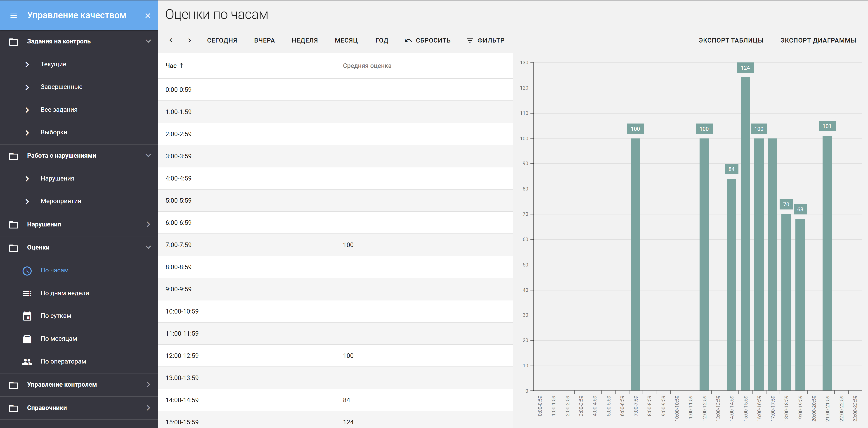Collapse the Задания на контроль section
Viewport: 868px width, 428px height.
coord(148,41)
